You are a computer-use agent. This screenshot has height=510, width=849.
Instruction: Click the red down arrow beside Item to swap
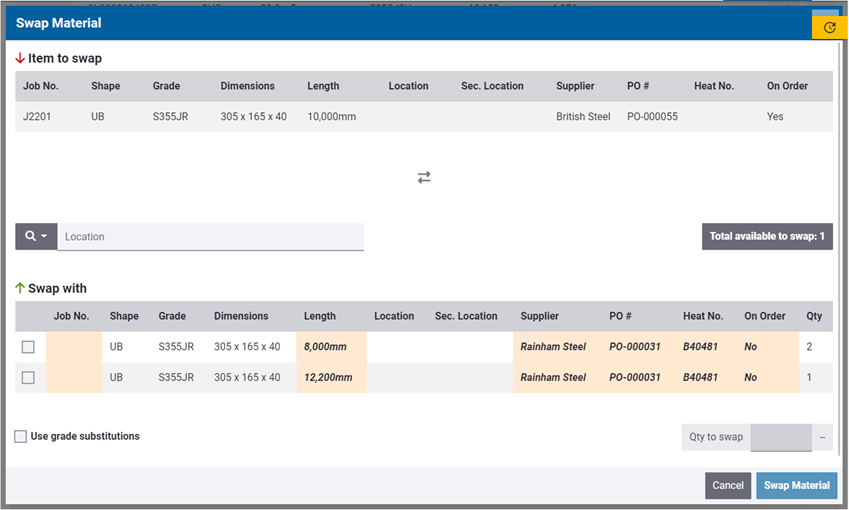tap(20, 58)
